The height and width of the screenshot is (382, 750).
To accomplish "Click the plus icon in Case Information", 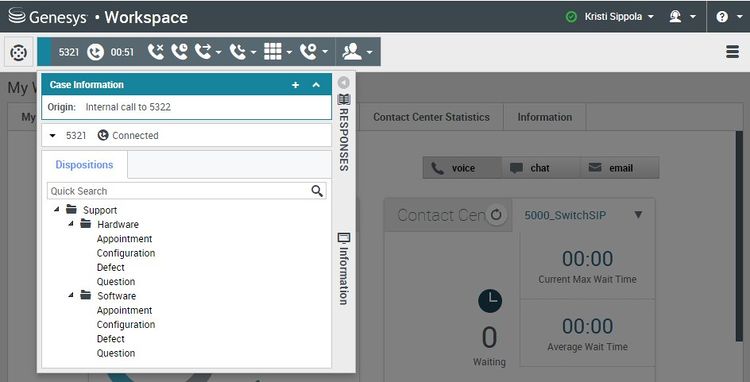I will coord(296,85).
